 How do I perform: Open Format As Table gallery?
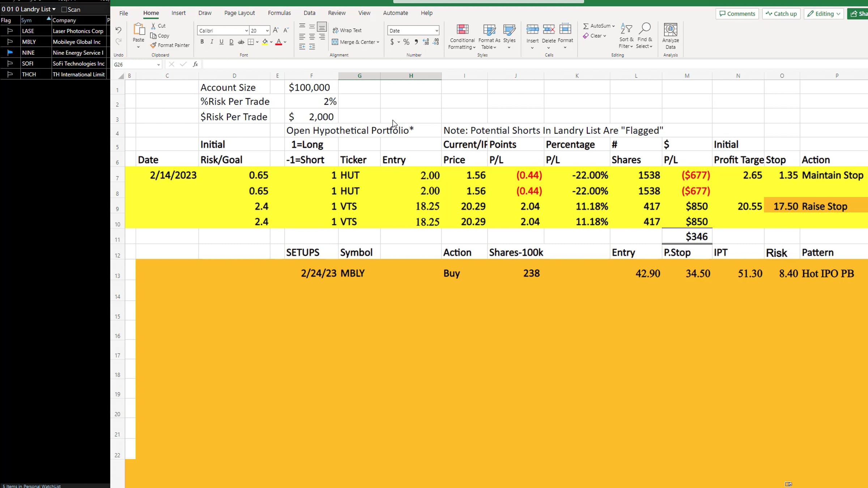click(x=489, y=36)
